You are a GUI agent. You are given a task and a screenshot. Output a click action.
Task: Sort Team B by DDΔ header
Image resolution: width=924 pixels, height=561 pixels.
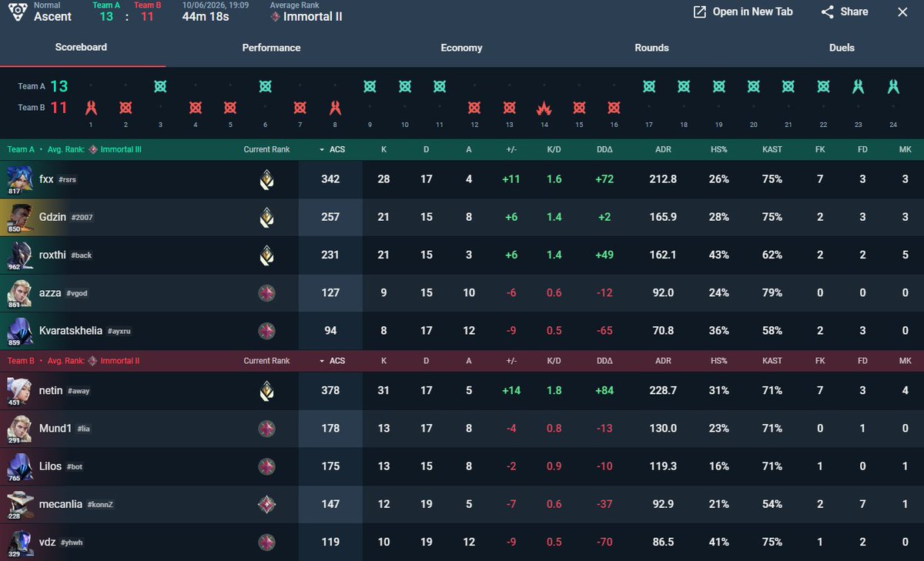click(604, 361)
